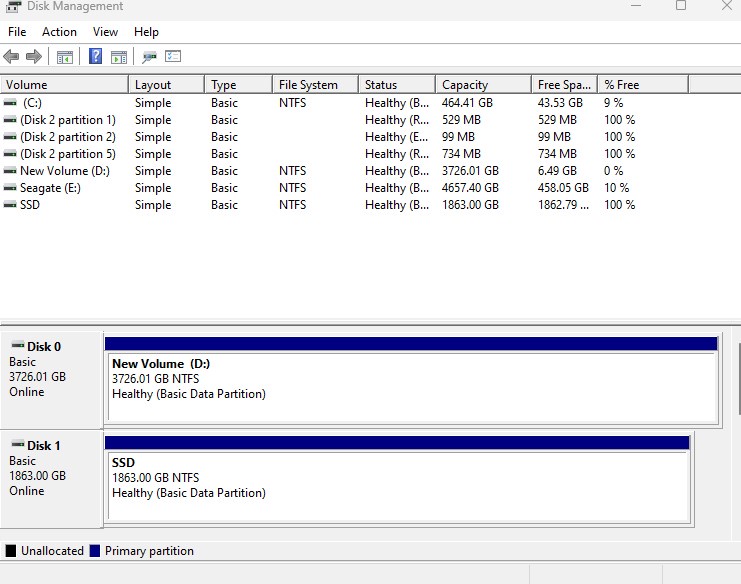This screenshot has width=741, height=584.
Task: Sort by the % Free column header
Action: [643, 85]
